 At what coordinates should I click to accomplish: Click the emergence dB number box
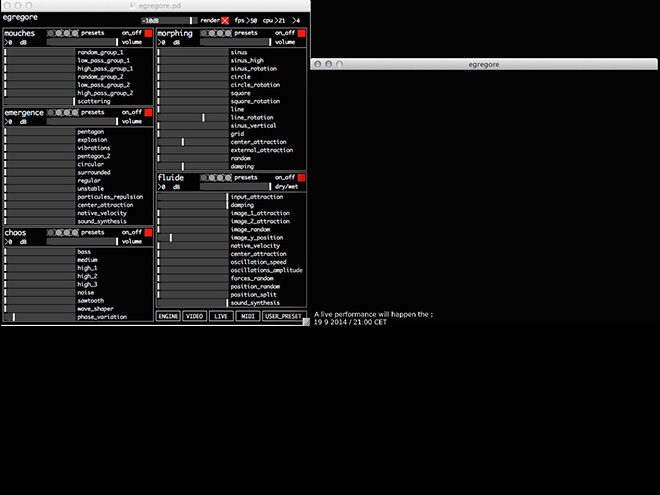tap(11, 122)
